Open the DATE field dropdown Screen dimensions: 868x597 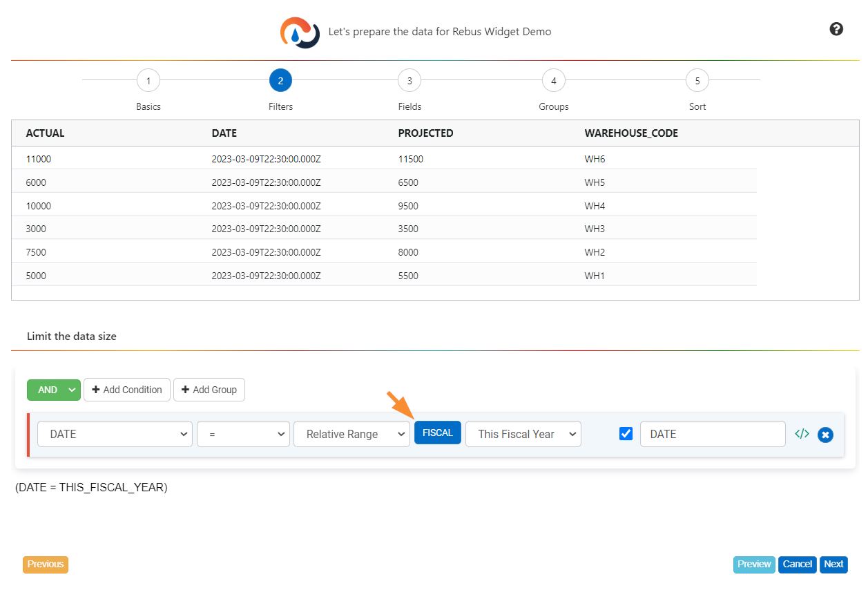point(115,434)
